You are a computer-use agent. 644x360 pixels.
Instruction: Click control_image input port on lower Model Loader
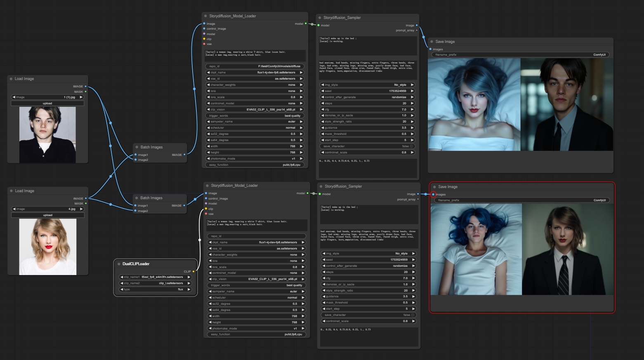tap(206, 198)
